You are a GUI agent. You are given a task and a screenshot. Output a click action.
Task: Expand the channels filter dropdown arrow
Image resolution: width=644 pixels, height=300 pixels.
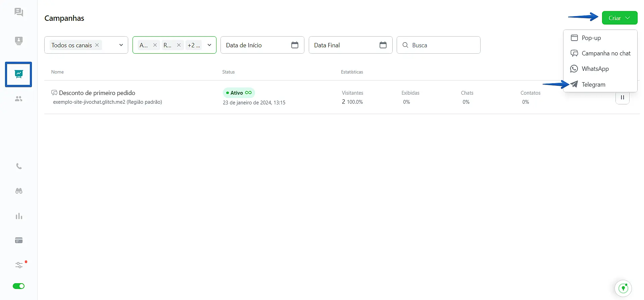121,45
